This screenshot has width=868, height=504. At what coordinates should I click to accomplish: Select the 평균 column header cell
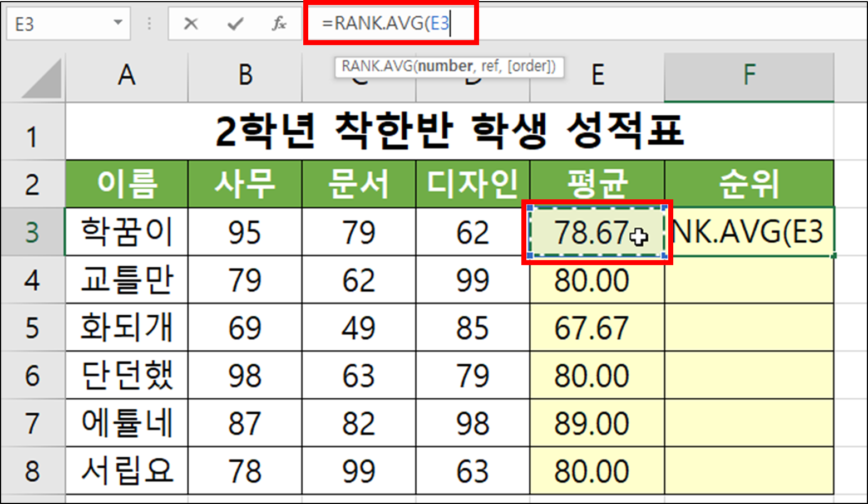pyautogui.click(x=597, y=184)
